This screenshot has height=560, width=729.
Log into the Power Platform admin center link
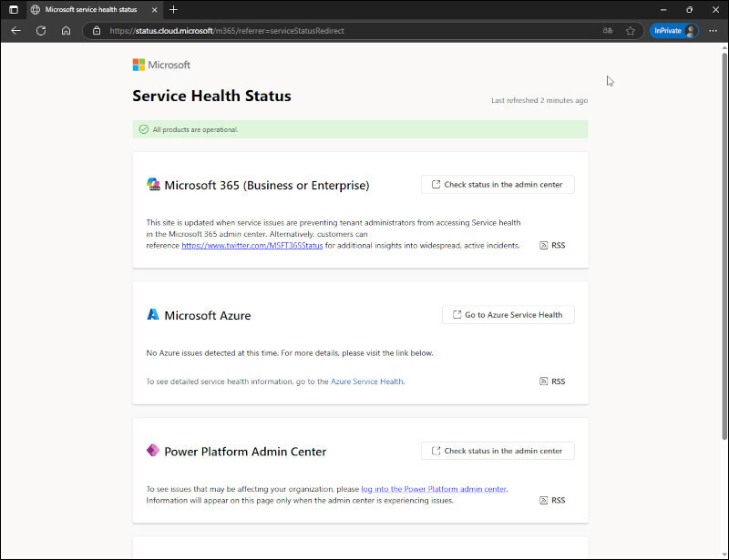coord(434,489)
